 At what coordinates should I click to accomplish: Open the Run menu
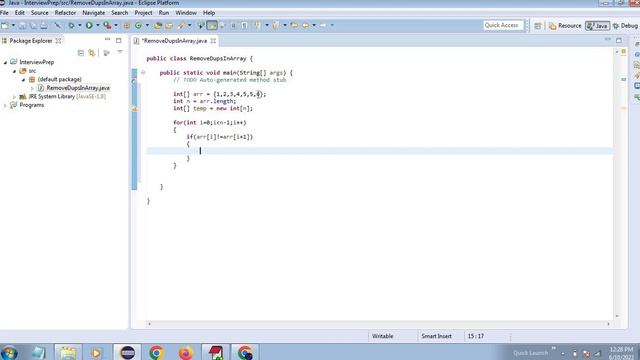164,13
